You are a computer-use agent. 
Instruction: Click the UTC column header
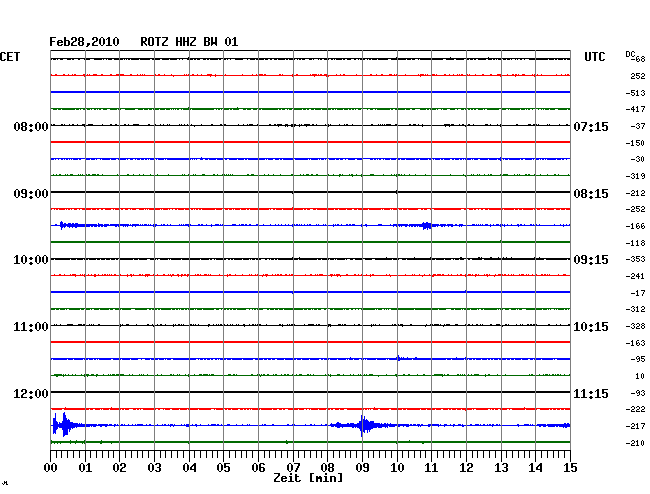[594, 57]
